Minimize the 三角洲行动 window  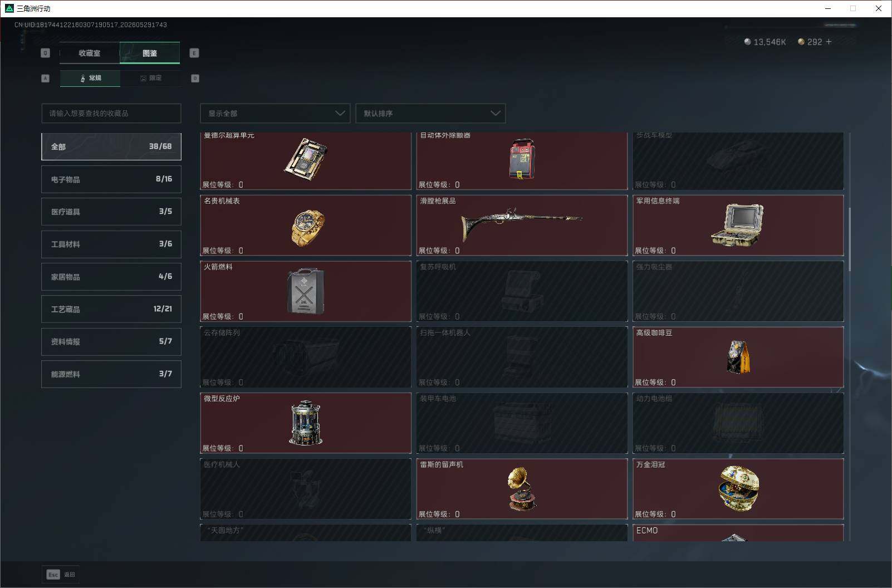(827, 8)
